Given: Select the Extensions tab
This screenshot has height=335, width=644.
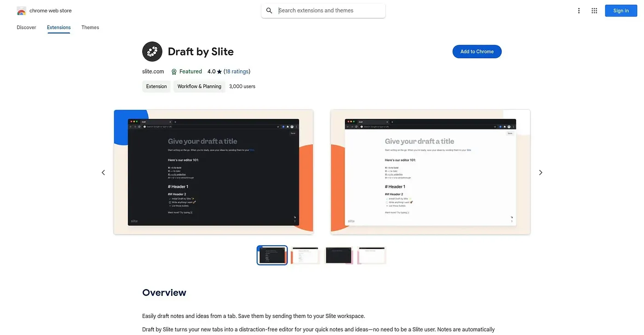Looking at the screenshot, I should click(x=59, y=27).
